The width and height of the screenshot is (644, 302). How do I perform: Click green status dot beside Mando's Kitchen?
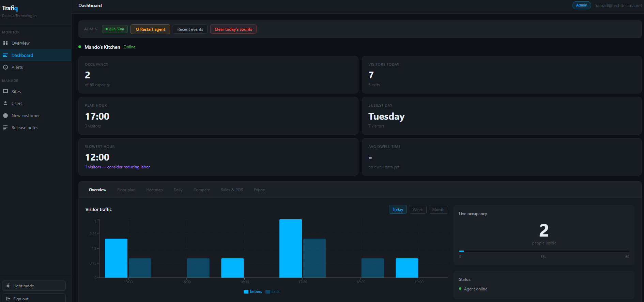80,47
